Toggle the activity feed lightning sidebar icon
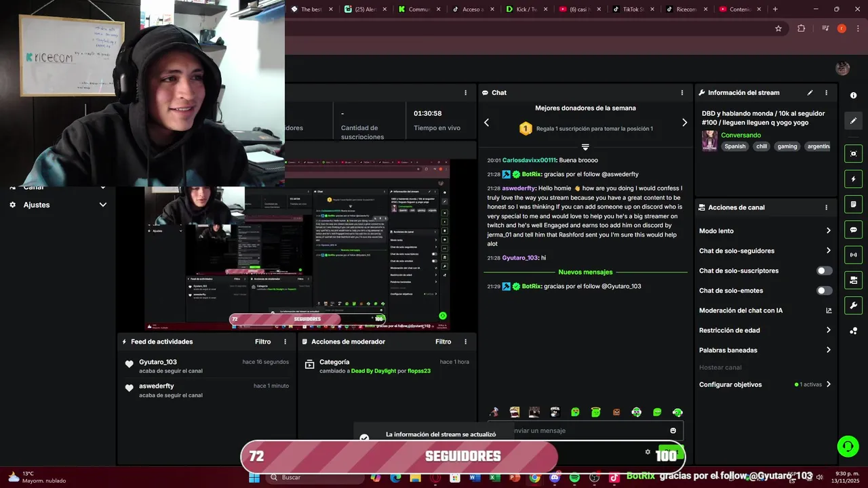 (x=853, y=179)
